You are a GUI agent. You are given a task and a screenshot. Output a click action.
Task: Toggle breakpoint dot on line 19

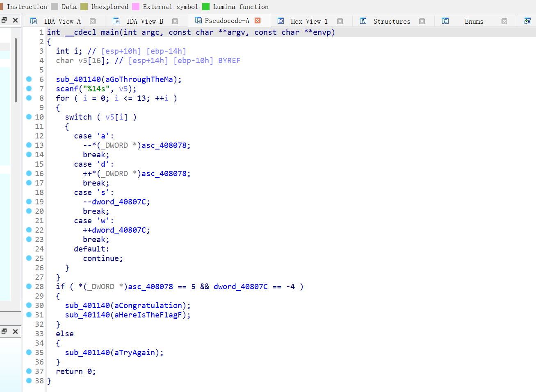(29, 202)
